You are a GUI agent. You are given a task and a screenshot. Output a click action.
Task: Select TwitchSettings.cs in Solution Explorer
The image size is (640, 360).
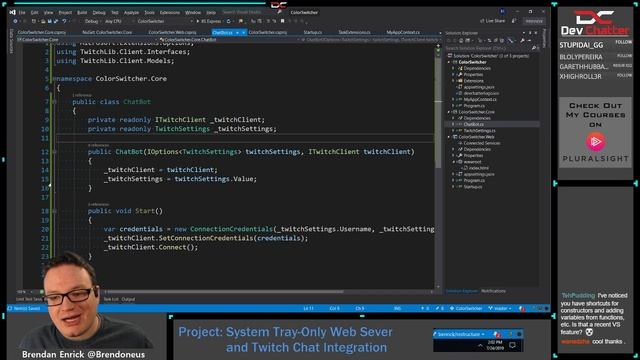(480, 131)
